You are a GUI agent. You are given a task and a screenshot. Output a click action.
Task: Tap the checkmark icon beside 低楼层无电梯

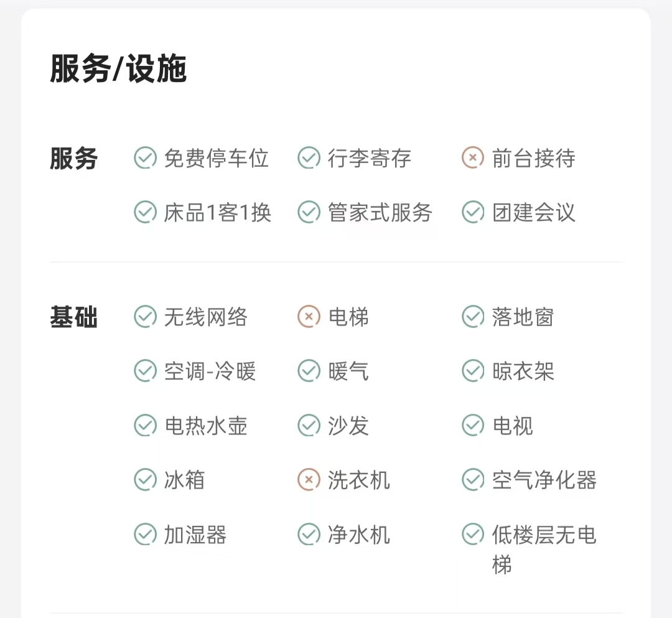pyautogui.click(x=473, y=534)
